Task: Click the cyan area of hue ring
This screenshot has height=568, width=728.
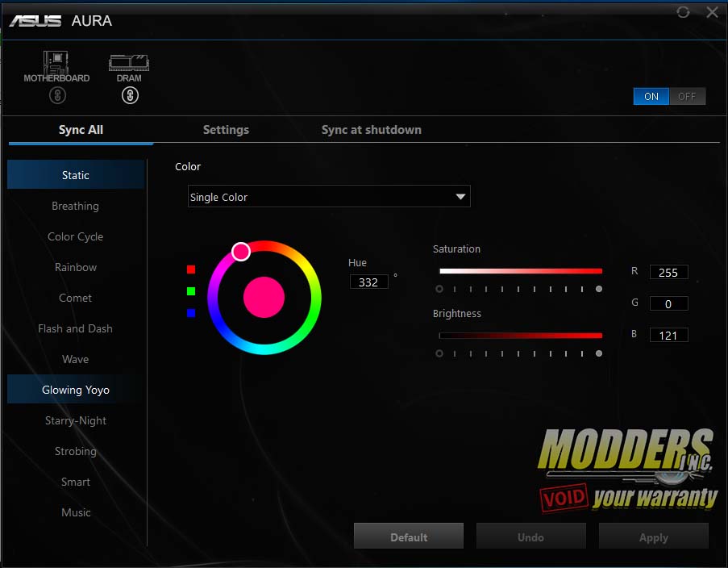Action: pos(264,349)
